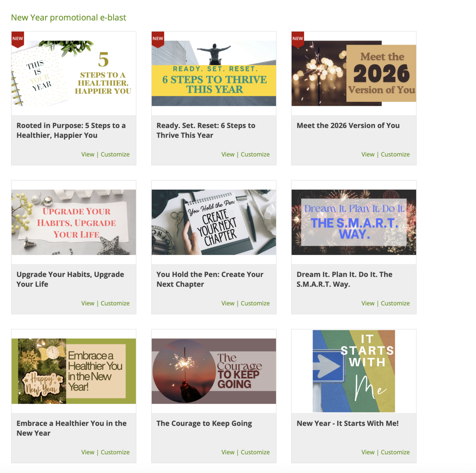Select the Create Your Next Chapter notepad image
This screenshot has height=473, width=476.
[x=214, y=222]
